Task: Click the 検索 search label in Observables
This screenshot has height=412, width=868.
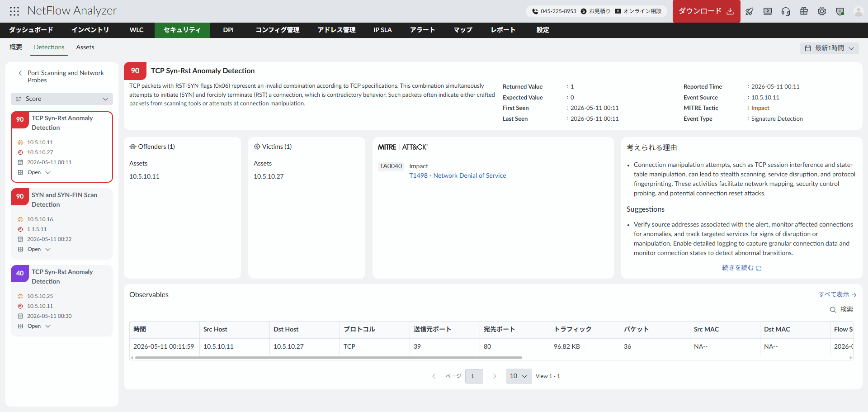Action: coord(847,310)
